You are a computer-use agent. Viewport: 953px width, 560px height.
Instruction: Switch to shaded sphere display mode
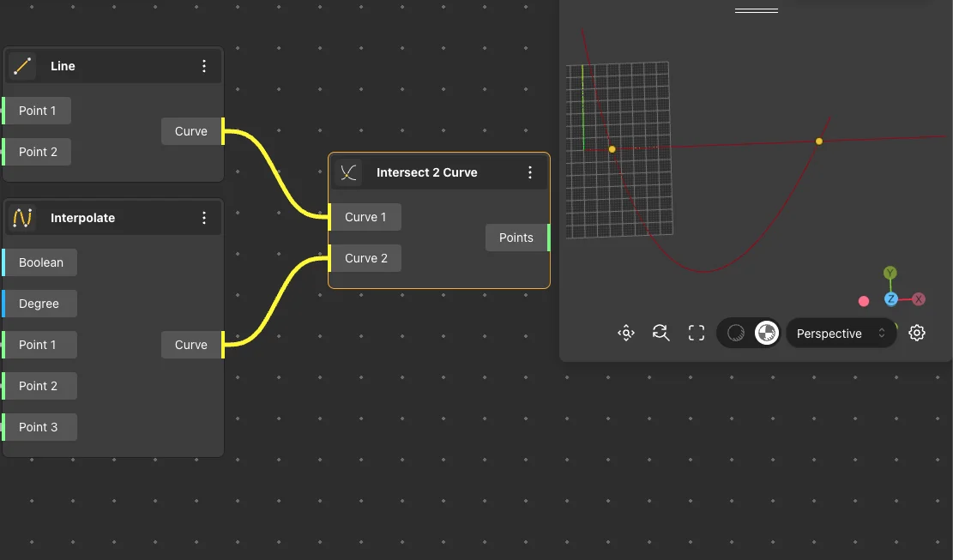click(x=735, y=333)
